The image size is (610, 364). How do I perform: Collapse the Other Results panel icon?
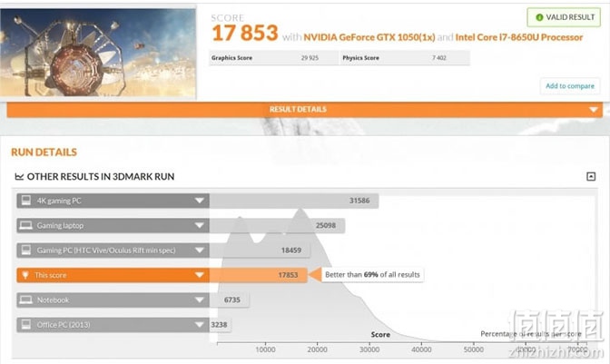point(591,177)
